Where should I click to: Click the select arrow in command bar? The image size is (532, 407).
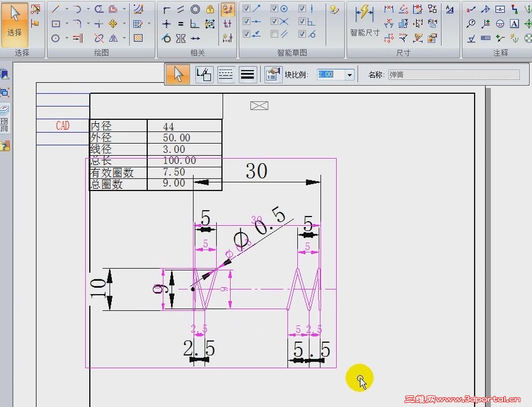[178, 74]
